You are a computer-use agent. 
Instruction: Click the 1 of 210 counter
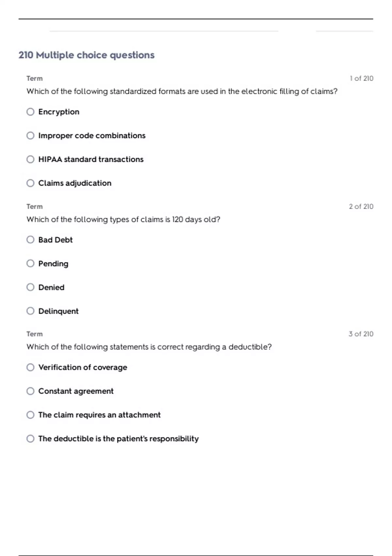tap(361, 78)
